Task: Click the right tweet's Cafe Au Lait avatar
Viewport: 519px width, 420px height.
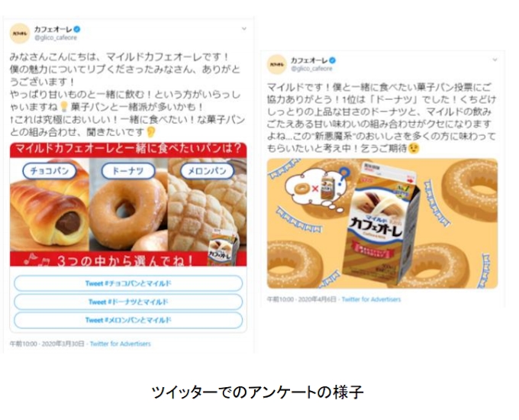Action: [277, 64]
